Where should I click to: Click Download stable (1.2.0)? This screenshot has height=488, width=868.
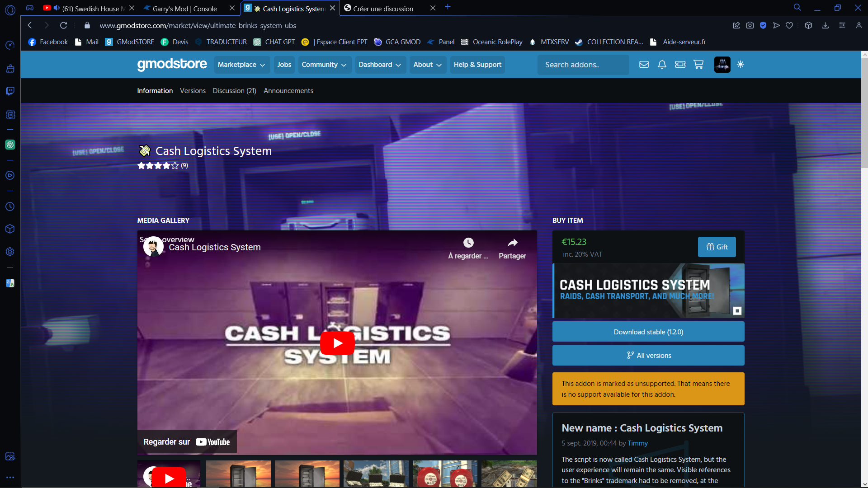[x=648, y=331]
